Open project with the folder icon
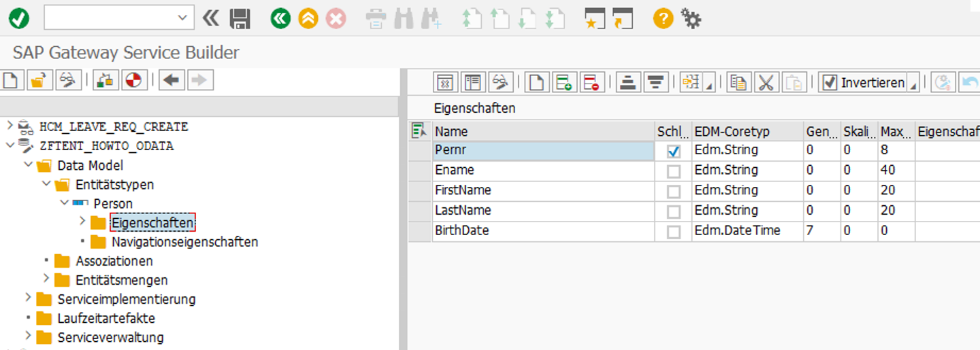The width and height of the screenshot is (980, 350). tap(39, 80)
